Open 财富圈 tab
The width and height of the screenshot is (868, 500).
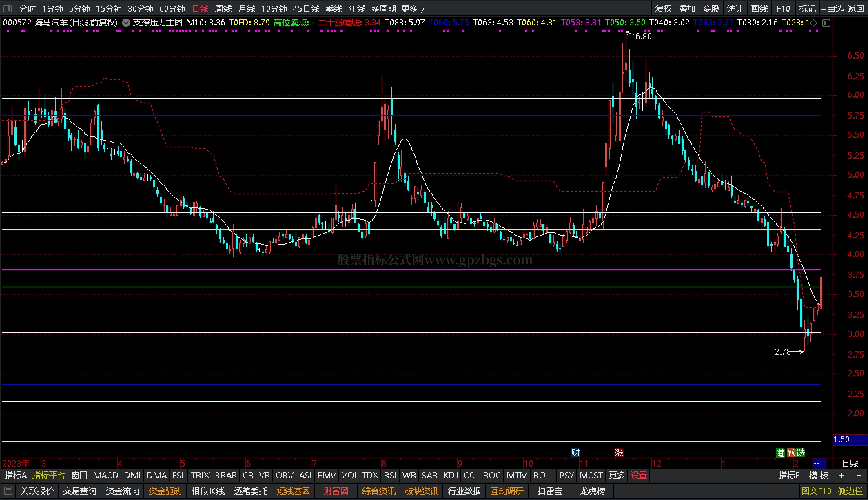(336, 491)
